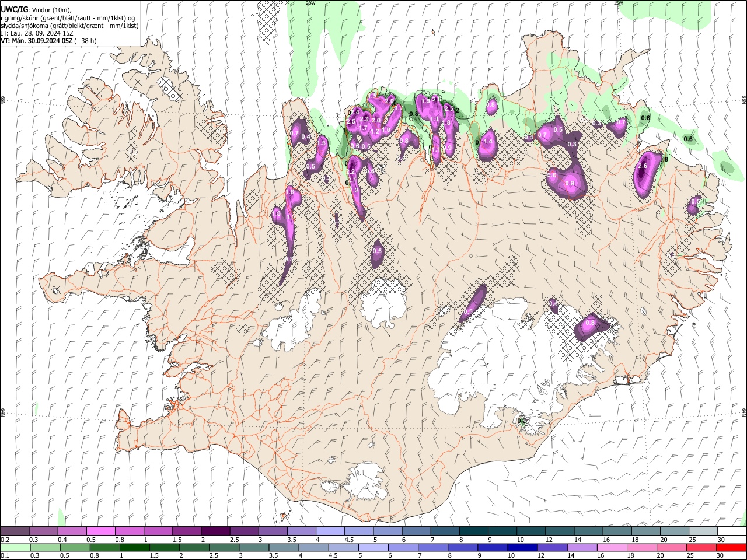
Task: Pick top-row pale grey swatch between 25 and 30
Action: coord(702,531)
